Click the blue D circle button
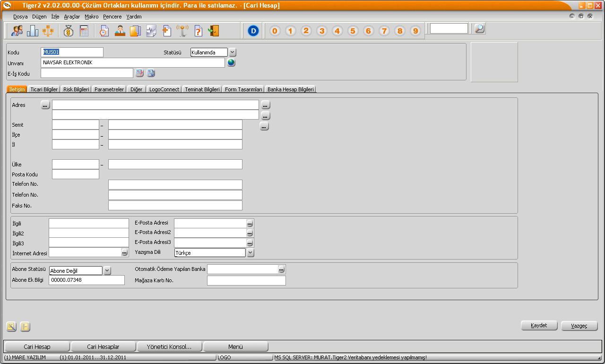 253,31
